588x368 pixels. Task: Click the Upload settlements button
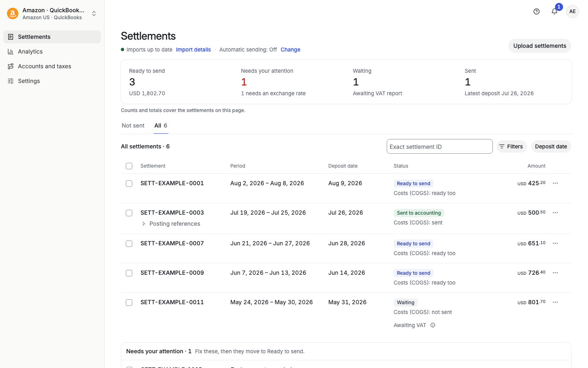[540, 46]
